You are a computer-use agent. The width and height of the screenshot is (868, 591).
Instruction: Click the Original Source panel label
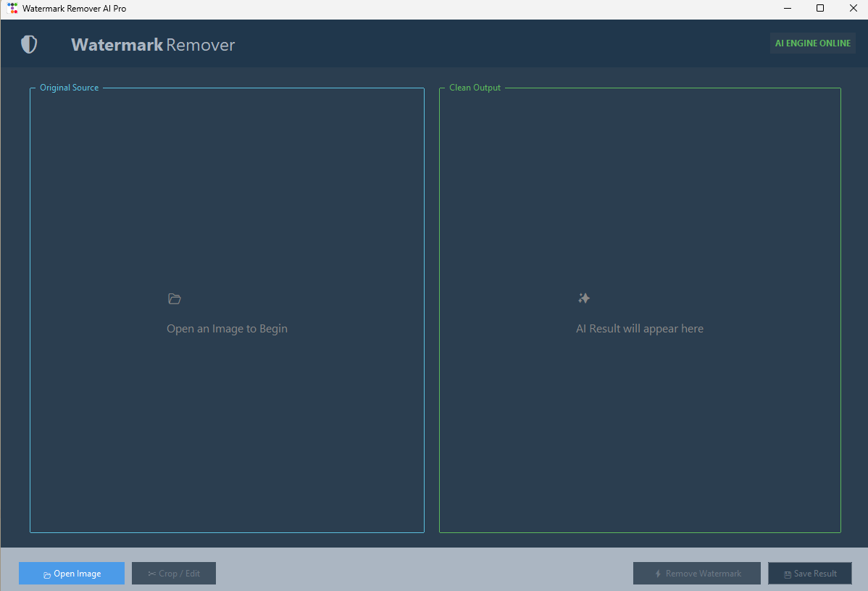[69, 88]
